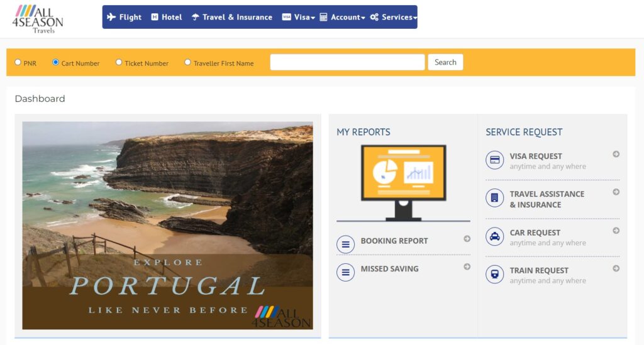Click the My Reports heading
The image size is (644, 345).
click(364, 132)
